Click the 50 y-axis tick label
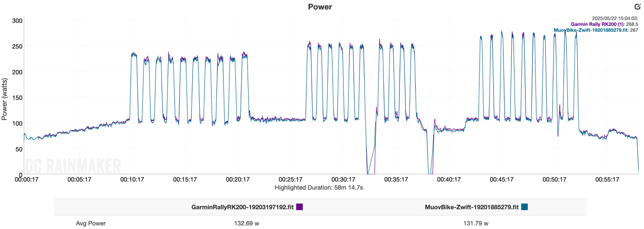 (x=19, y=149)
